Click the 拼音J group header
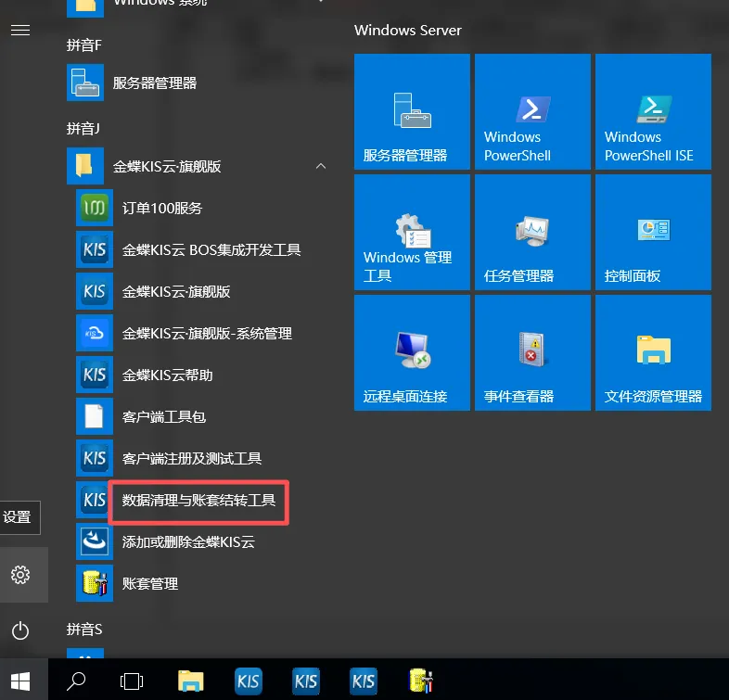Screen dimensions: 729x700 click(x=83, y=128)
